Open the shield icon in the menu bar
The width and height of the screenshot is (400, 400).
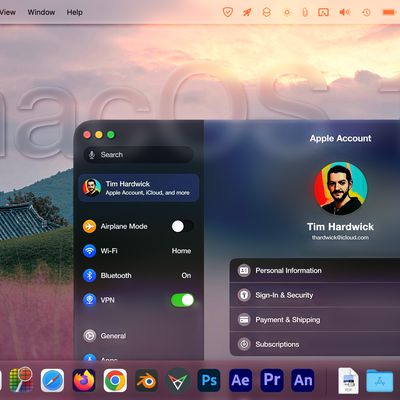pyautogui.click(x=228, y=12)
